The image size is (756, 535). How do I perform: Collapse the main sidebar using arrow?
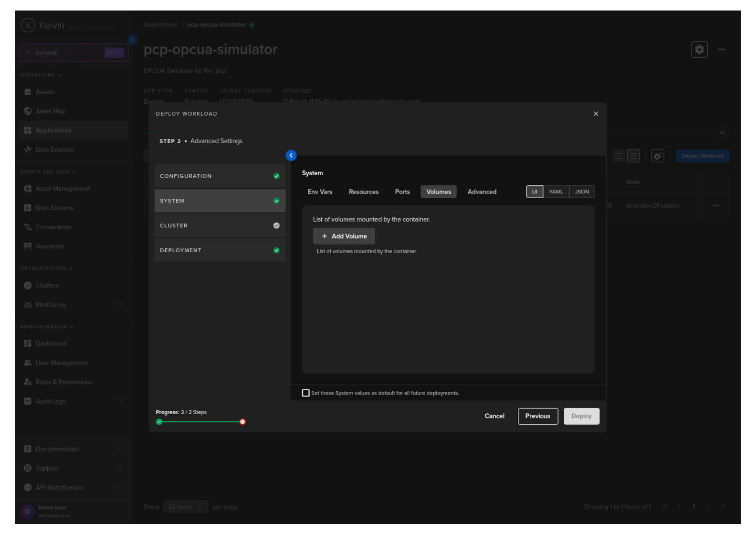click(x=132, y=40)
